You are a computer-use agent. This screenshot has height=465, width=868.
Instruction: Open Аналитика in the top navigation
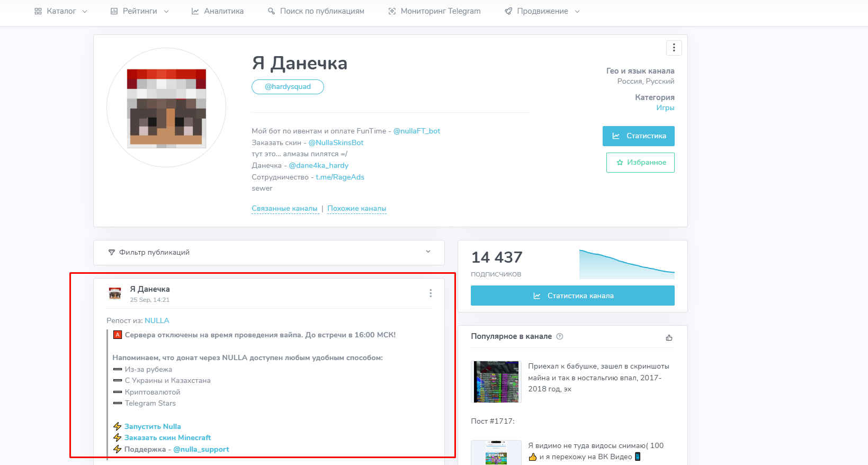tap(217, 11)
